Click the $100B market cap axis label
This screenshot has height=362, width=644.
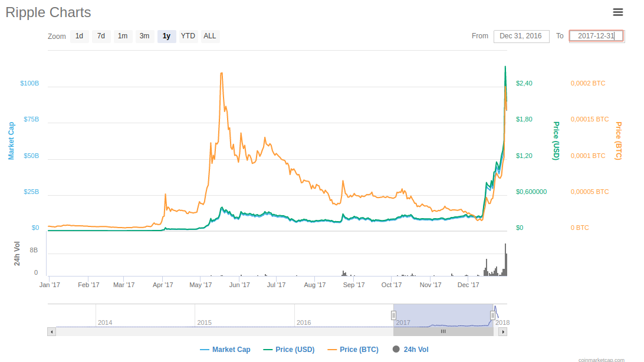(29, 83)
